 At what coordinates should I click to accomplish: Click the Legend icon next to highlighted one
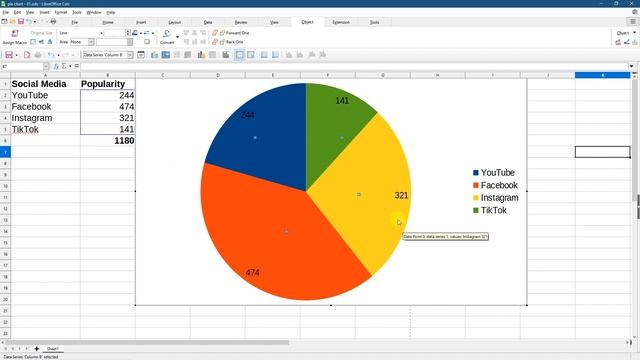(x=251, y=55)
